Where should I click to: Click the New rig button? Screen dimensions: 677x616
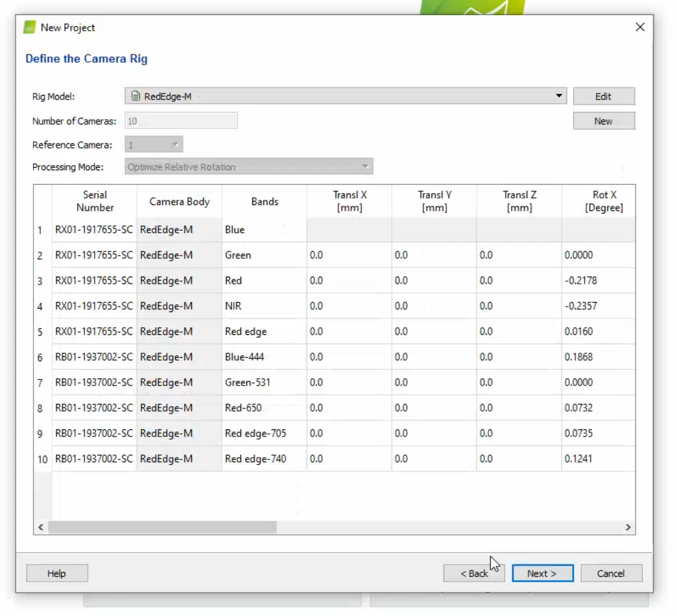click(604, 121)
